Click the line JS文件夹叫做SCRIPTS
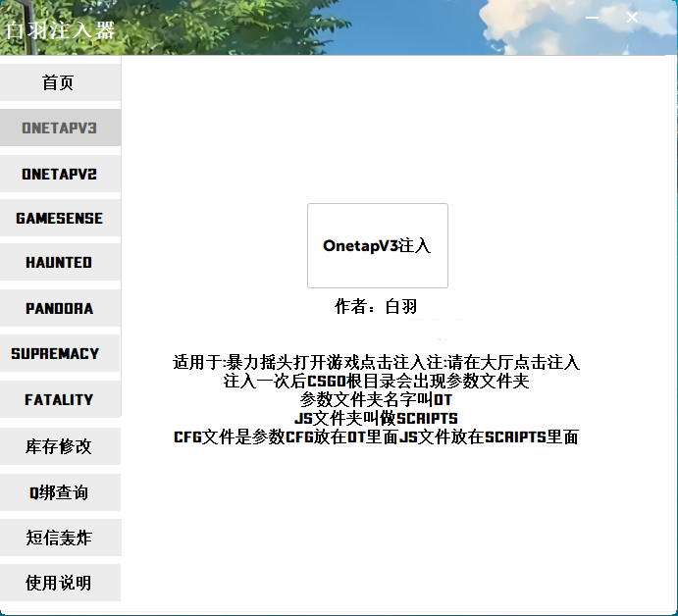This screenshot has height=616, width=678. [376, 419]
